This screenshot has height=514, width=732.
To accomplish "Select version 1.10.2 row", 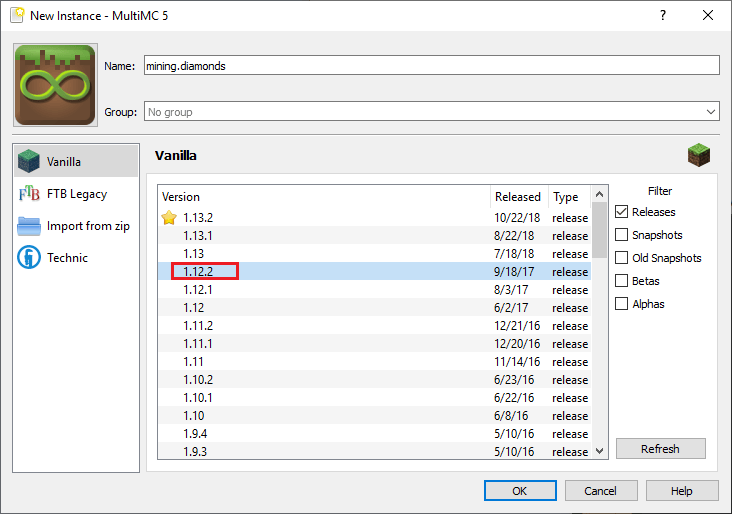I will click(375, 379).
